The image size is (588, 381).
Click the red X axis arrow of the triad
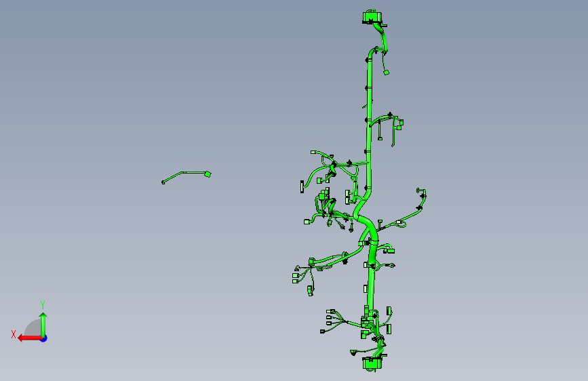click(30, 338)
